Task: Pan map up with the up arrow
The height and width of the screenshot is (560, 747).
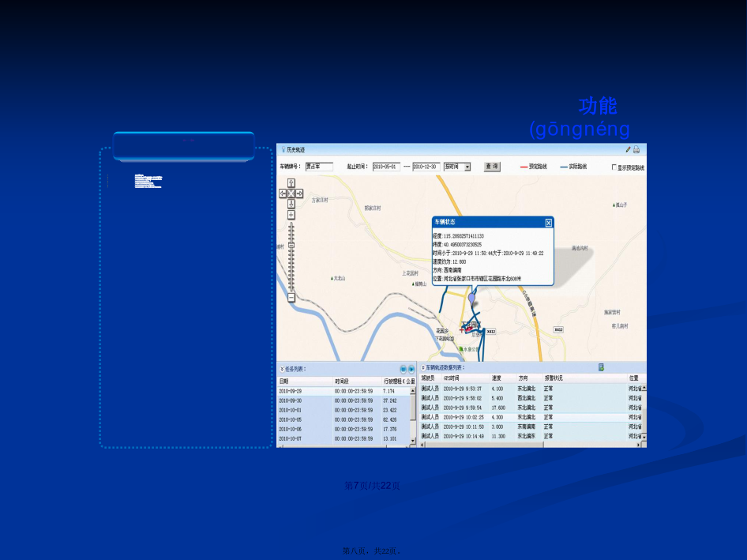Action: pos(291,183)
